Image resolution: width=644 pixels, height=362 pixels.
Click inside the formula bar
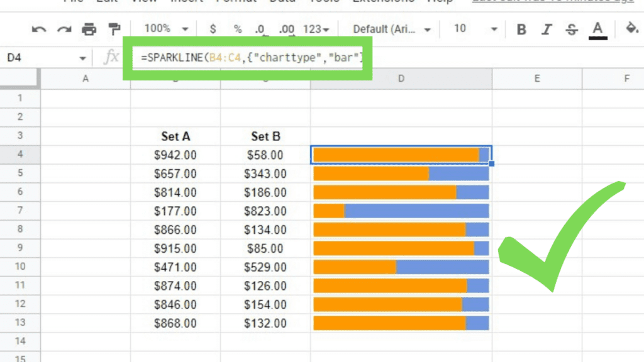point(252,57)
